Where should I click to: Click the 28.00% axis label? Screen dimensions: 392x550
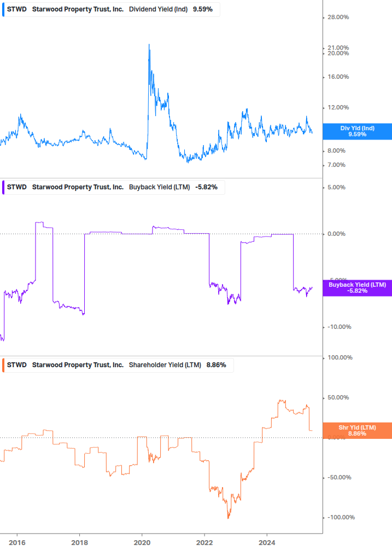click(x=338, y=17)
